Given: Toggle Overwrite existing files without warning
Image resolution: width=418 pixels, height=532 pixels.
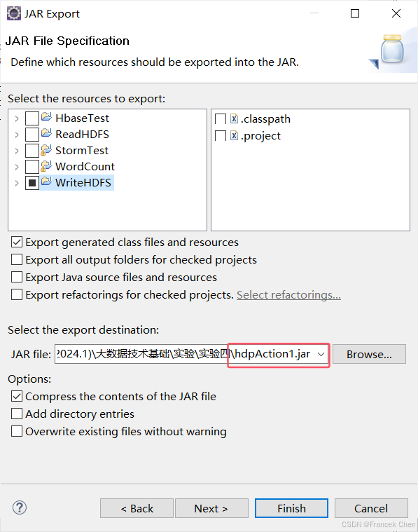Looking at the screenshot, I should point(17,431).
